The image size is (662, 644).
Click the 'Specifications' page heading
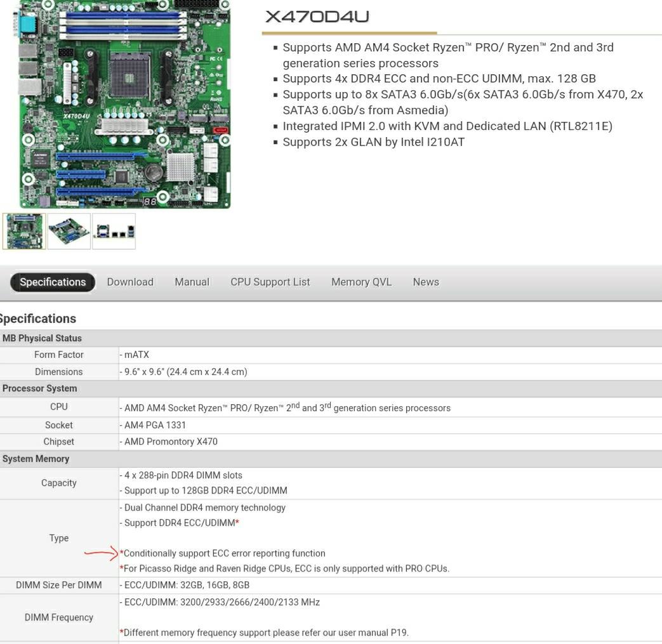point(38,319)
